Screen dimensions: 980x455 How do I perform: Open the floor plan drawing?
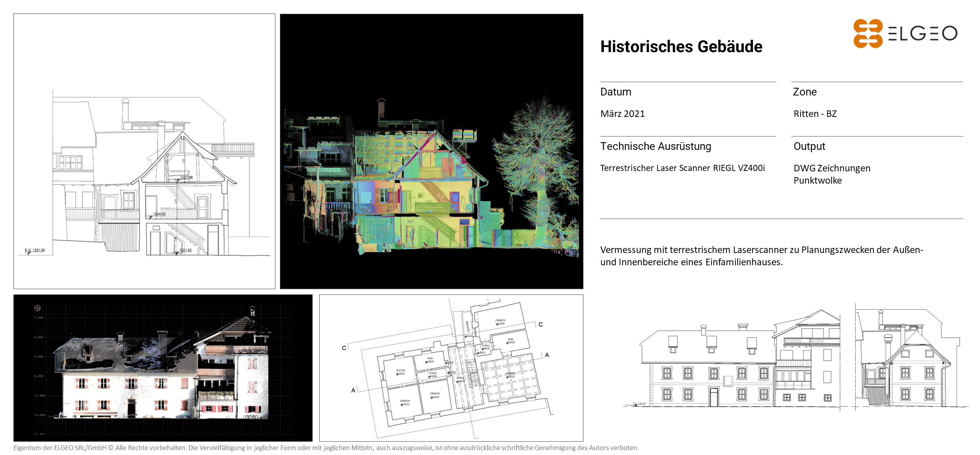[451, 368]
